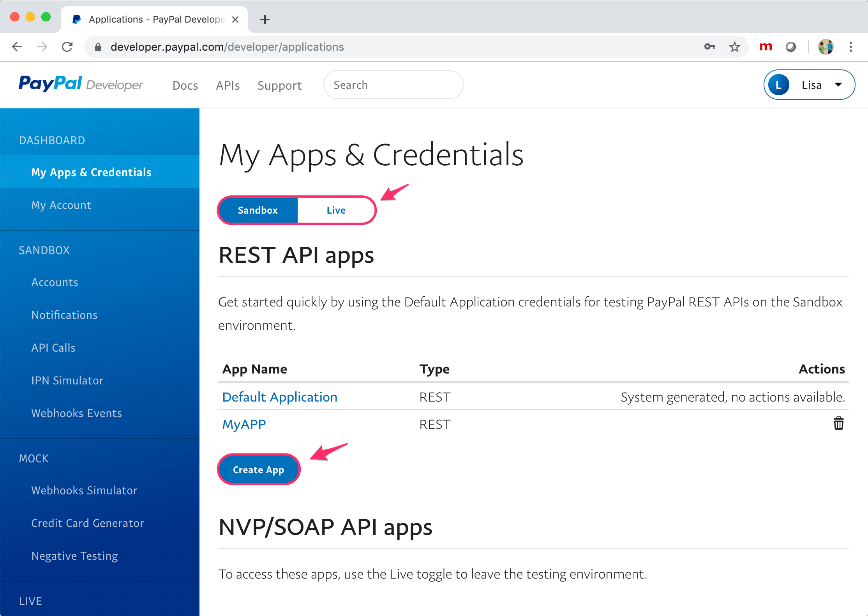Screen dimensions: 868x616
Task: Open the MyAPP application link
Action: click(244, 424)
